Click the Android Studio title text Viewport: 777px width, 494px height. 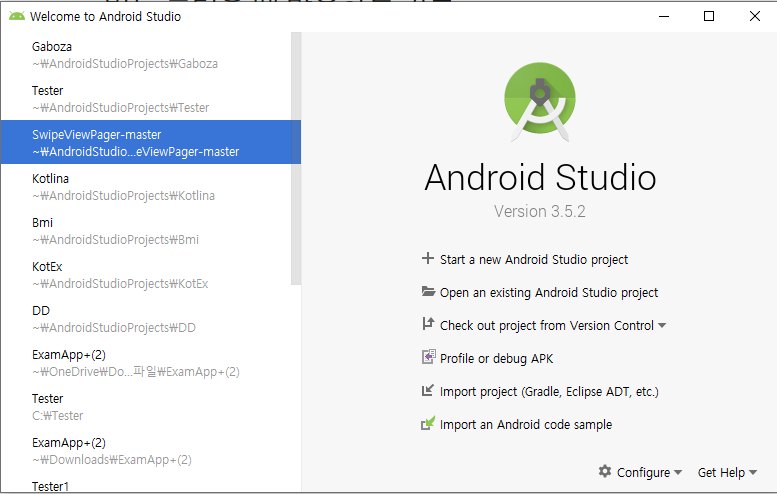click(x=540, y=177)
